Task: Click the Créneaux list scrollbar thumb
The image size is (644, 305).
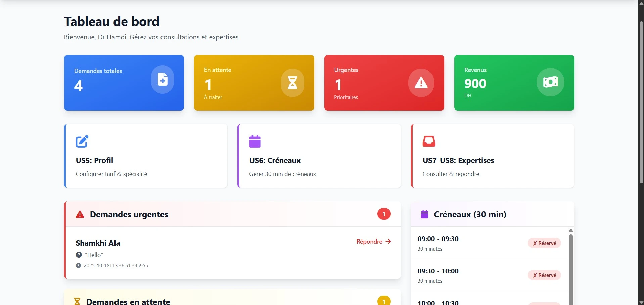Action: pyautogui.click(x=571, y=269)
